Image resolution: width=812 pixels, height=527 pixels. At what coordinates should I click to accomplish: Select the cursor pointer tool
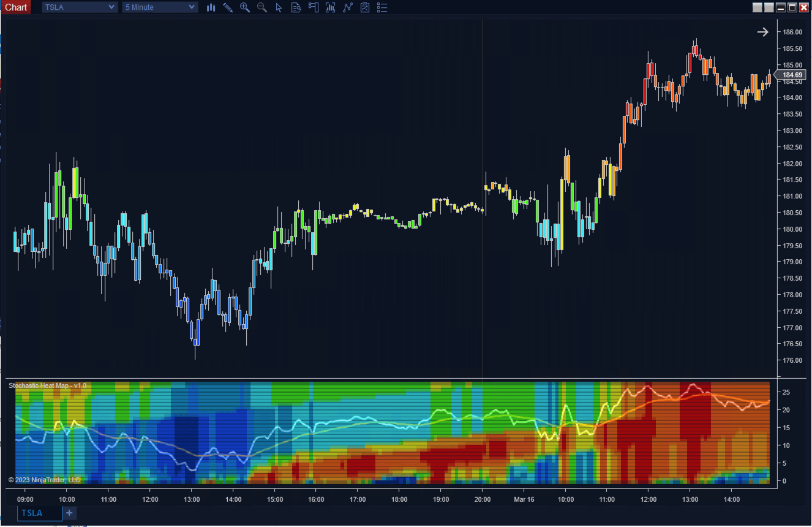point(279,7)
